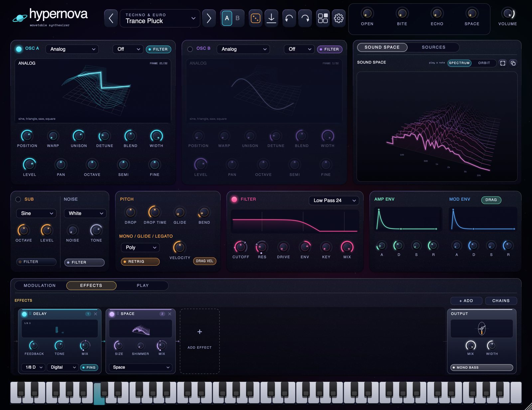532x410 pixels.
Task: Grab the Delay effect drag handle
Action: (30, 313)
